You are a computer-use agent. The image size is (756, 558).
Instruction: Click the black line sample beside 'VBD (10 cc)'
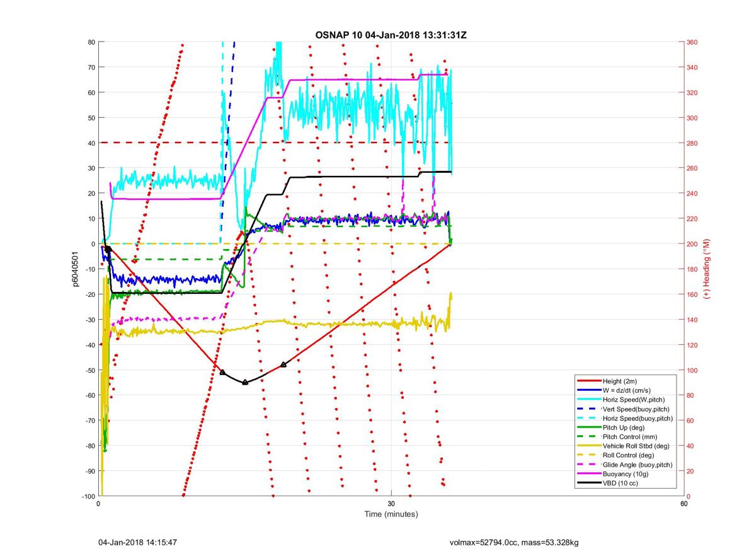(x=588, y=483)
